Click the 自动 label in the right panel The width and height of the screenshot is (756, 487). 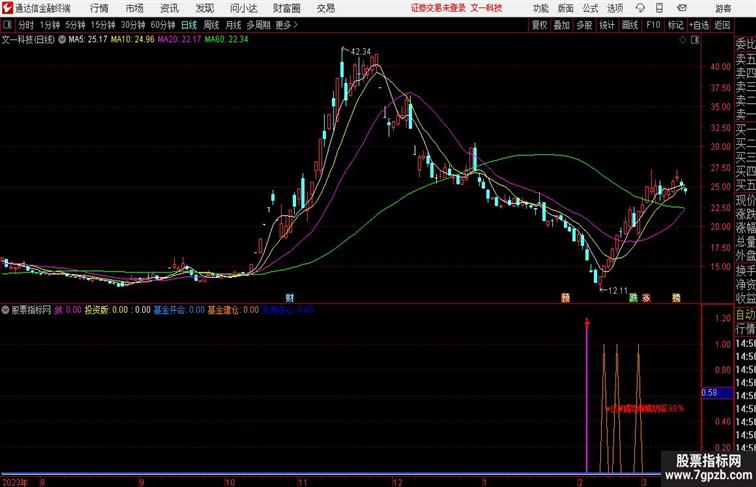coord(745,315)
